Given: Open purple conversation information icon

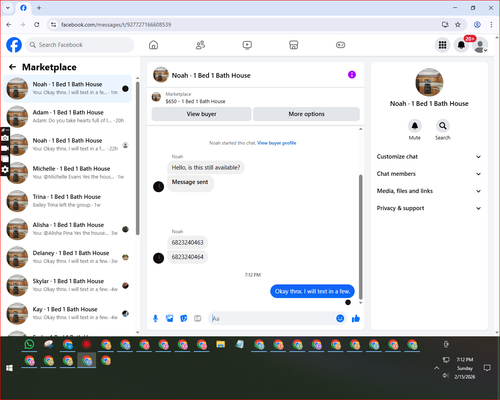Looking at the screenshot, I should click(352, 75).
